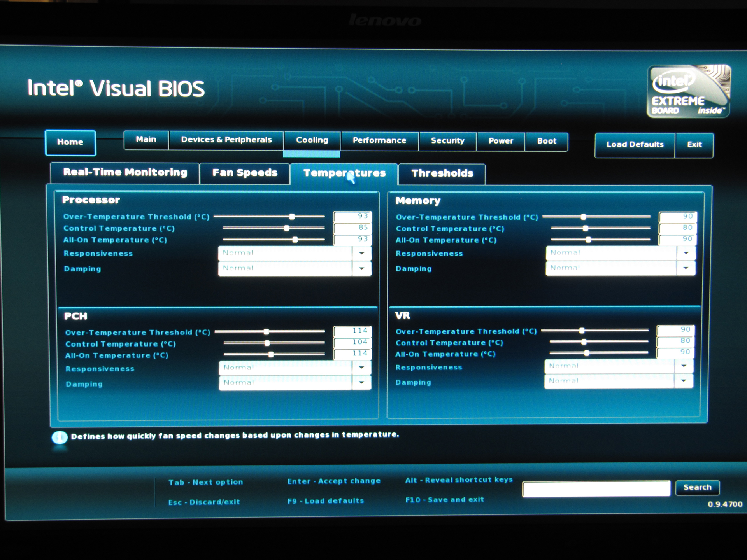Viewport: 747px width, 560px height.
Task: Click BIOS version number 0.9.4700
Action: pos(725,504)
